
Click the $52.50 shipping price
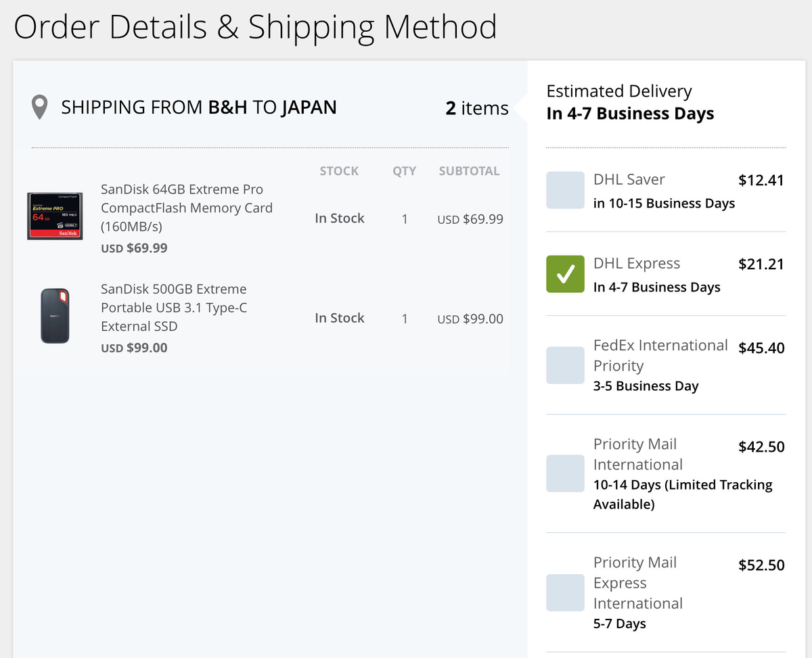click(761, 565)
